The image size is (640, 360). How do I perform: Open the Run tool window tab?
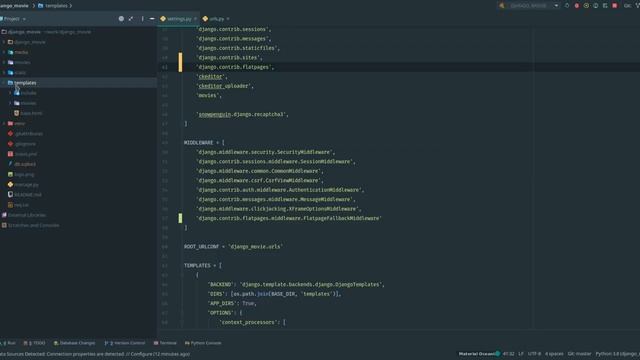(x=9, y=343)
